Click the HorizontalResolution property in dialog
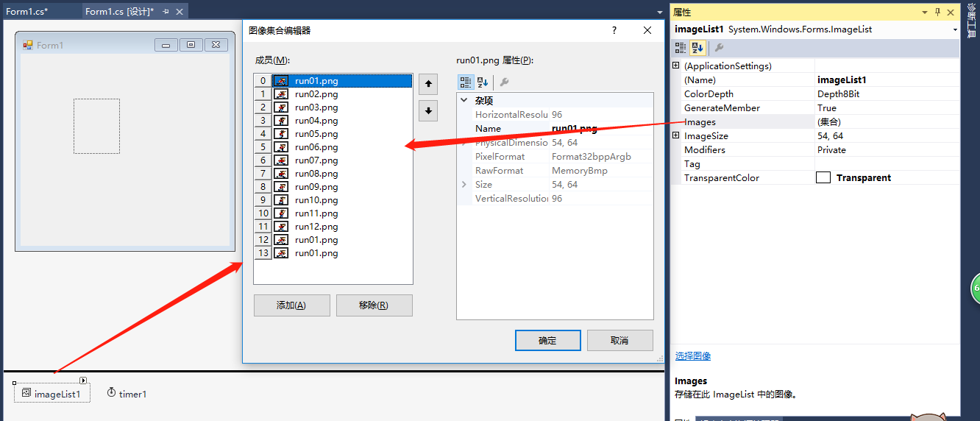 coord(555,115)
